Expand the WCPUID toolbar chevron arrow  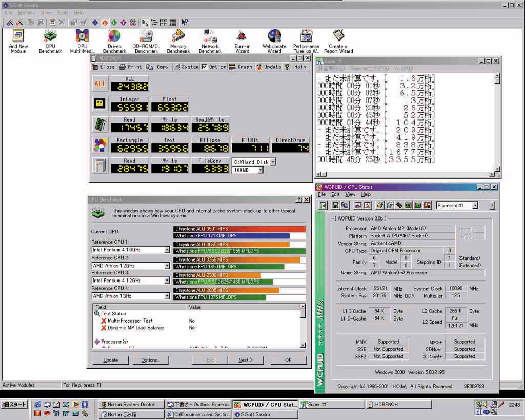tap(492, 205)
